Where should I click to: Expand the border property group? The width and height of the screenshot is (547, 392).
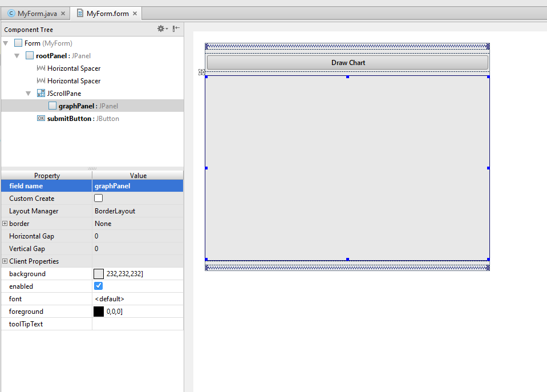(x=4, y=223)
